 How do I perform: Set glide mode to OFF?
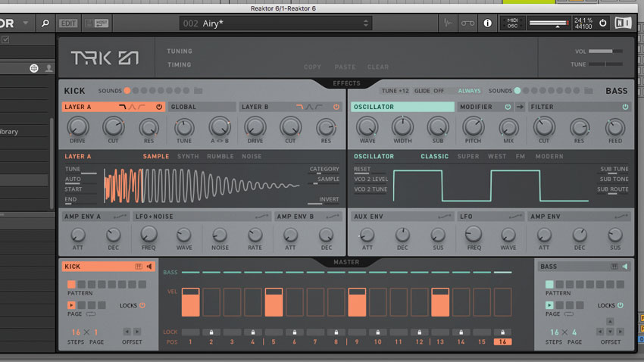click(439, 91)
